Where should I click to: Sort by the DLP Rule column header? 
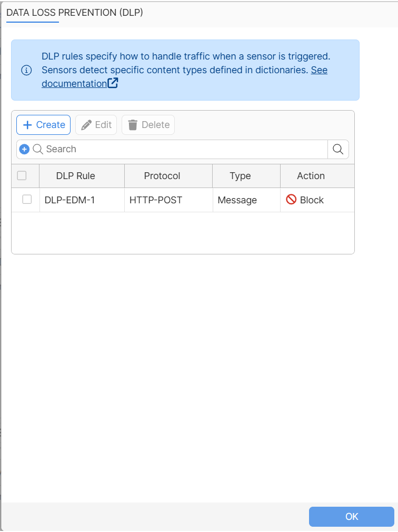point(76,176)
